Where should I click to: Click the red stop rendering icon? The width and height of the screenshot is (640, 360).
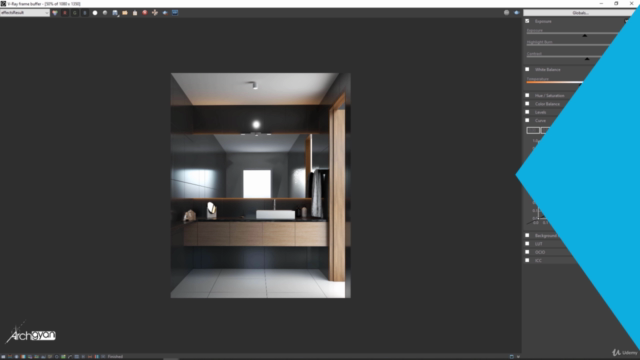click(x=145, y=13)
